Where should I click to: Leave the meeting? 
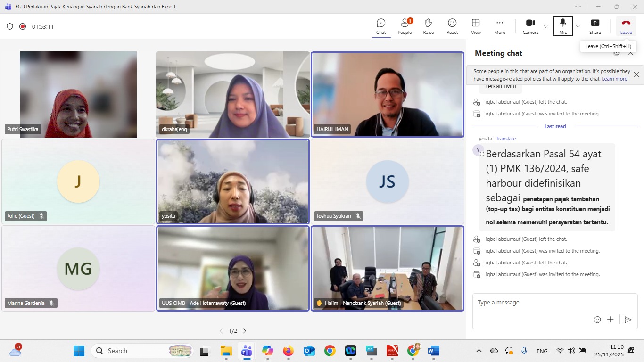coord(626,26)
